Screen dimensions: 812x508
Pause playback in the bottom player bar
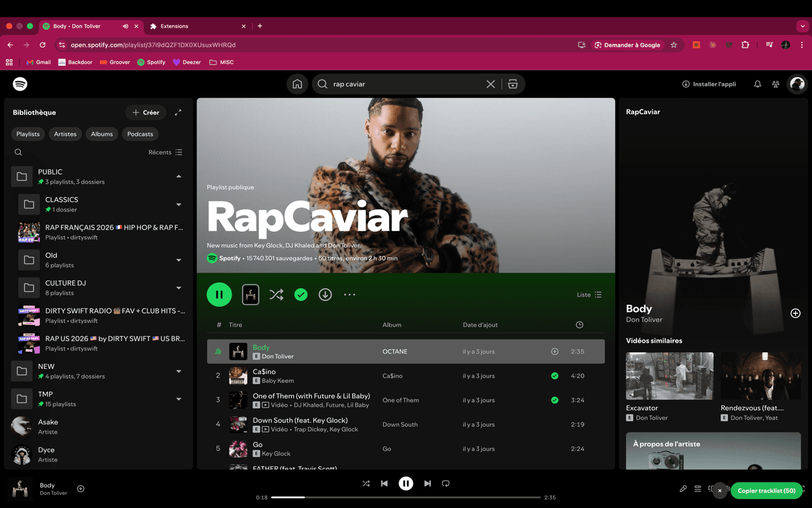click(406, 483)
